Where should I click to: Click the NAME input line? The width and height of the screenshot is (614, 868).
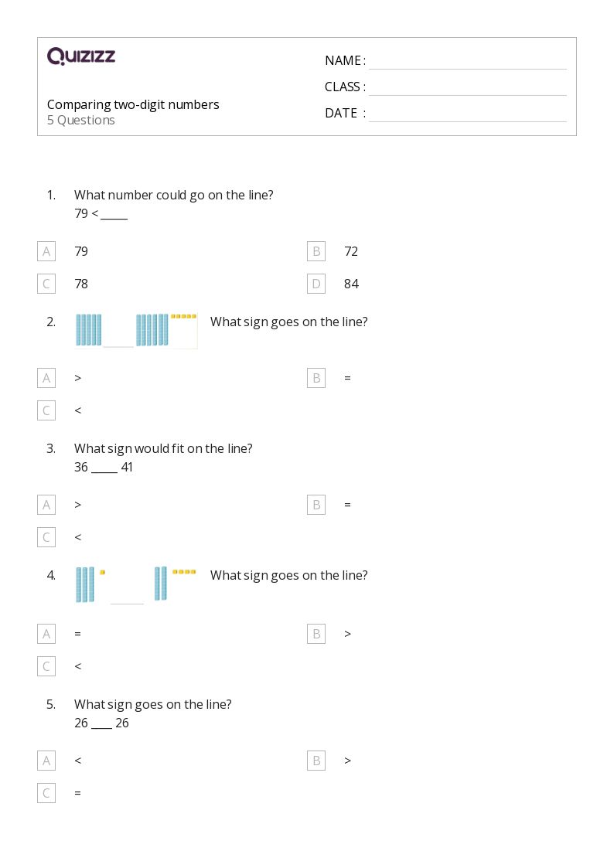tap(467, 61)
